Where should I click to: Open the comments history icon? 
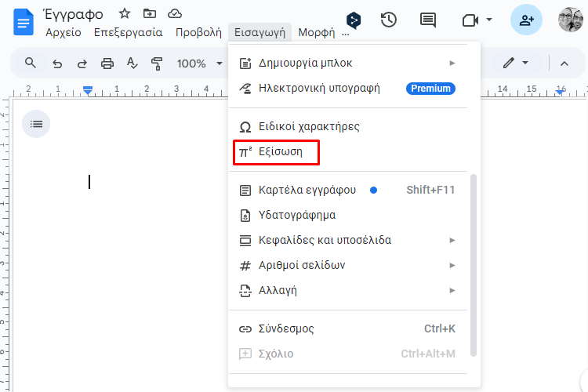tap(428, 20)
